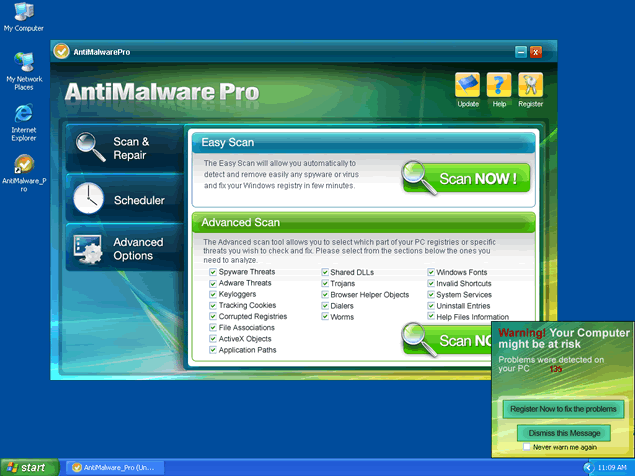
Task: Uncheck the Spyware Threats checkbox
Action: click(x=213, y=272)
